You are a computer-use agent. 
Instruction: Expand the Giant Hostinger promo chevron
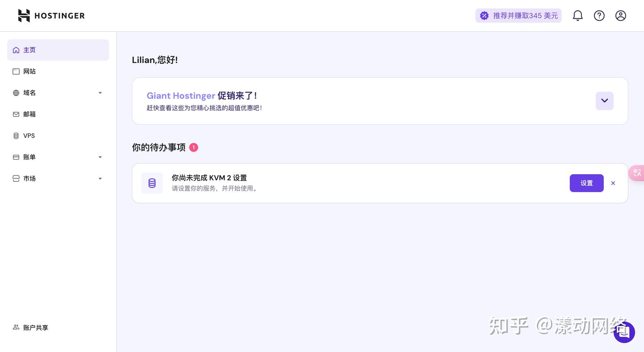[x=605, y=101]
